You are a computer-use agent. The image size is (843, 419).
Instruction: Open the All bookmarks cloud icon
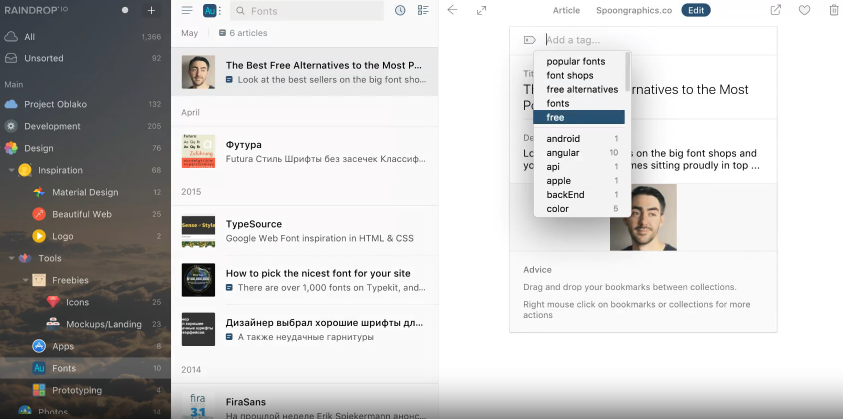(x=11, y=37)
